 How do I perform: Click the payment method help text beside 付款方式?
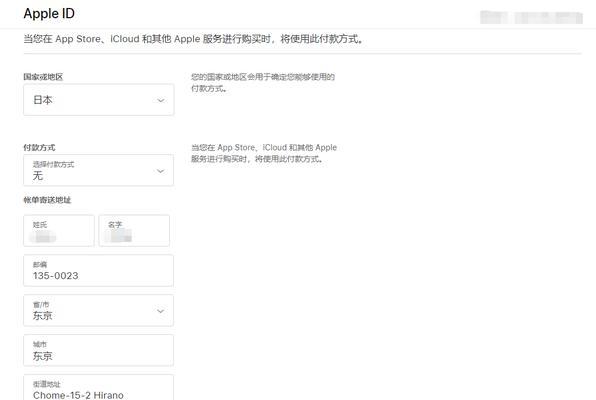coord(264,153)
